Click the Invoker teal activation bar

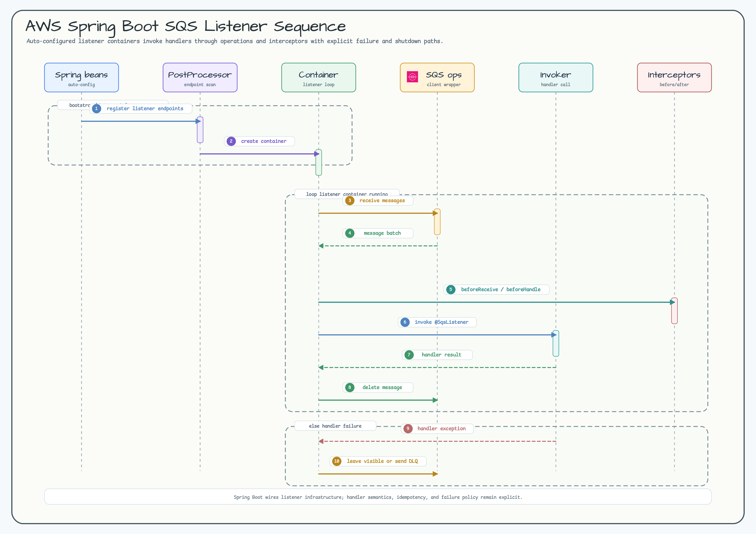[x=556, y=343]
